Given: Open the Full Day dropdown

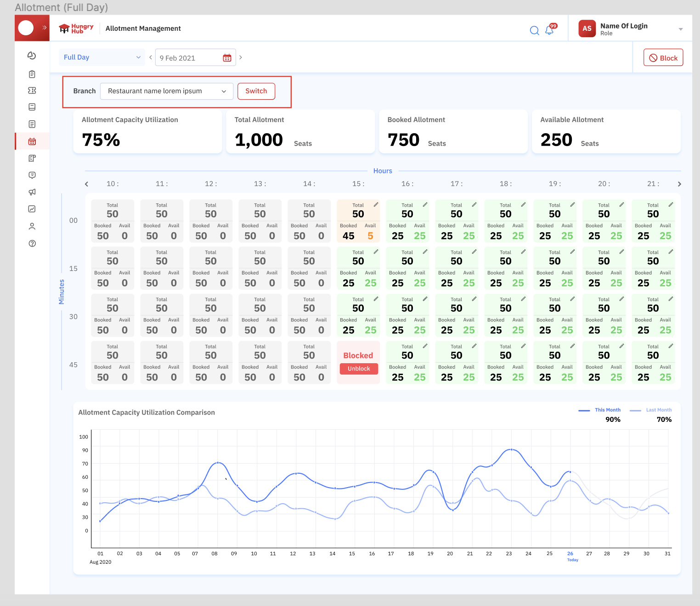Looking at the screenshot, I should coord(102,57).
